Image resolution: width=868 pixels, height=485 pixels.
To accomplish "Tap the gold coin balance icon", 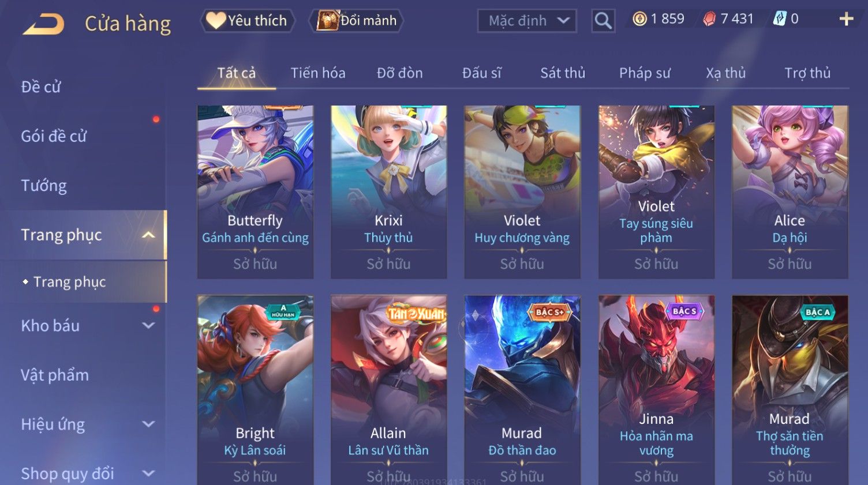I will [639, 19].
